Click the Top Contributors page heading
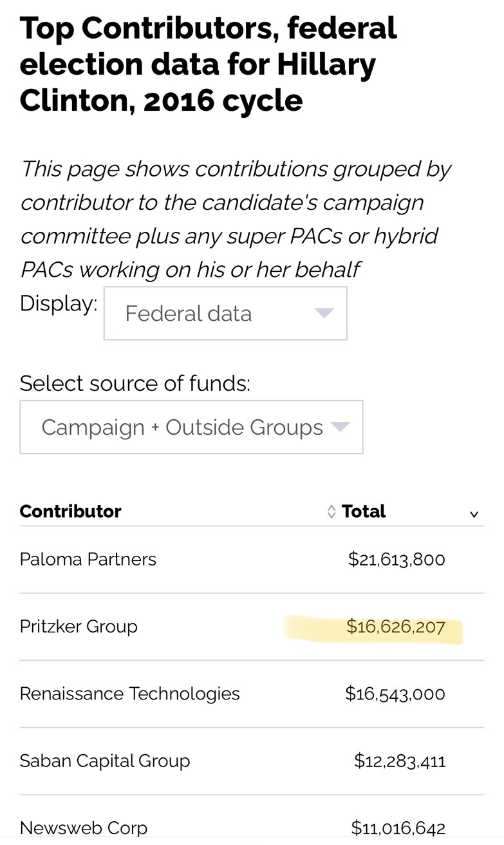This screenshot has width=504, height=845. [208, 64]
